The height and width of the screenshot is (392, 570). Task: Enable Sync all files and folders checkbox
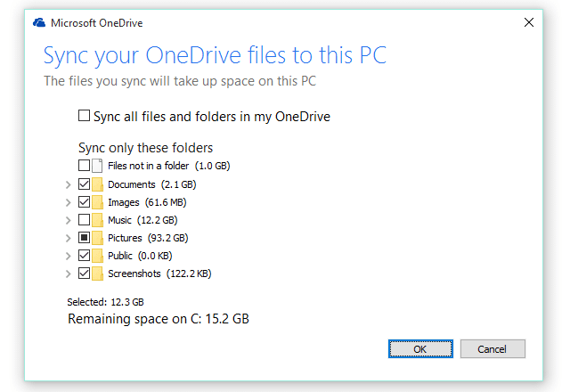click(84, 116)
